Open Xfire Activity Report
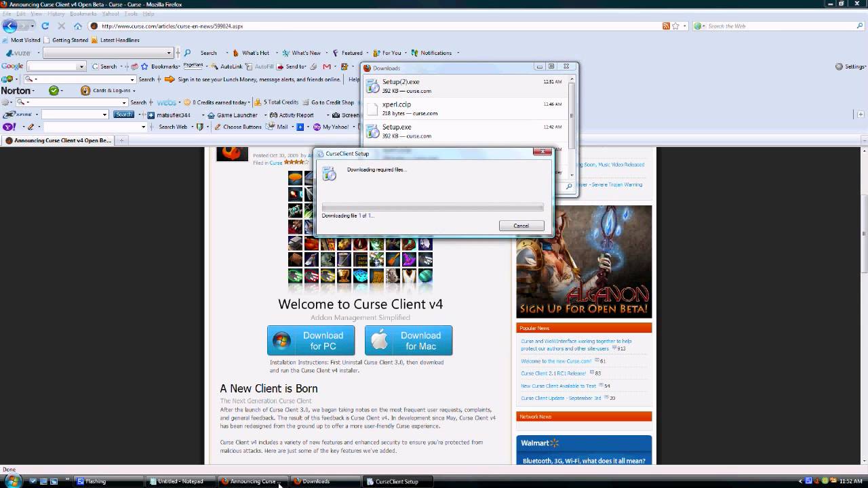 pyautogui.click(x=292, y=115)
